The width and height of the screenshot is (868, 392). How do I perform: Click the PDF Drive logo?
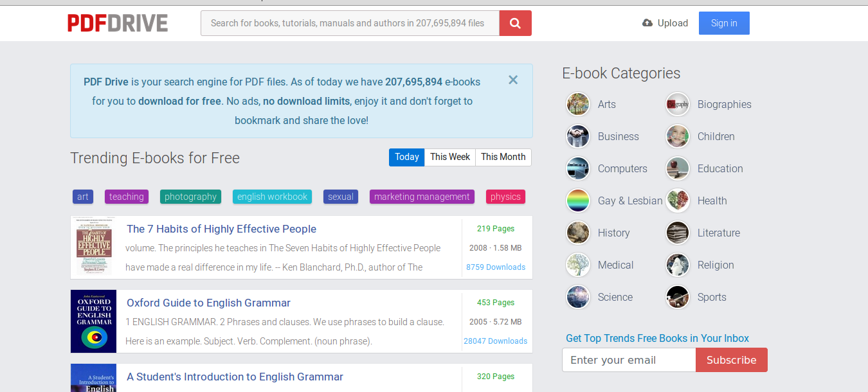click(118, 23)
